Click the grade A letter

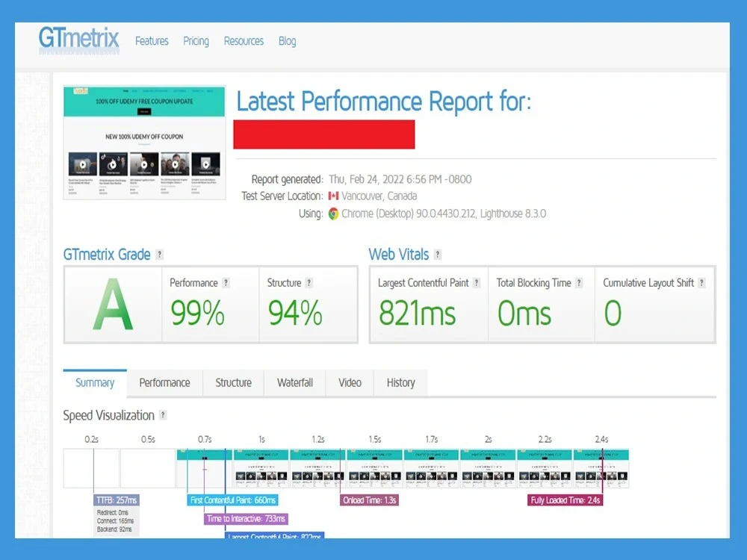coord(113,305)
